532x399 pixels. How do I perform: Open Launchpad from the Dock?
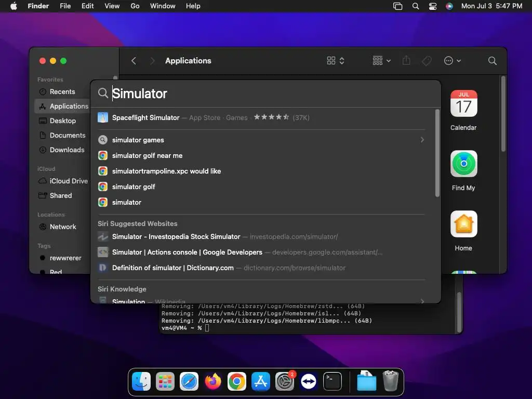coord(165,381)
